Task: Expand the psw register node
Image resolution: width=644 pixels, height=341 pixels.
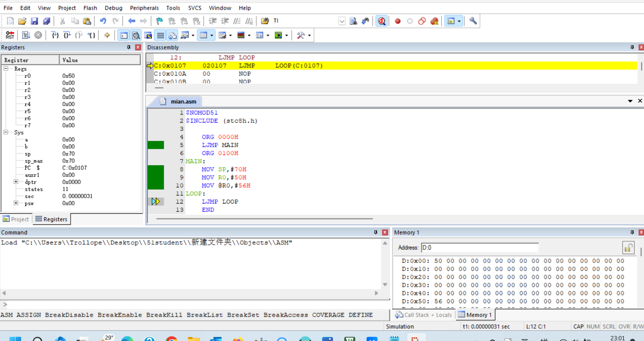Action: [x=16, y=203]
